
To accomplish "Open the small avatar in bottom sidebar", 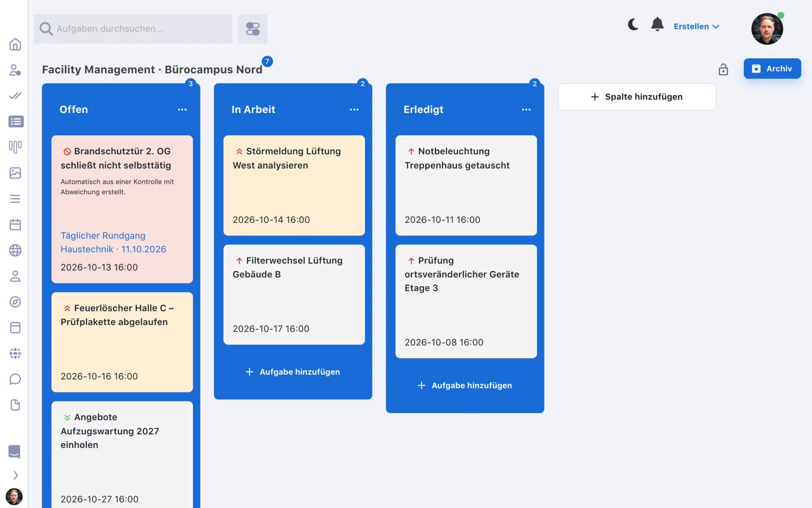I will tap(14, 497).
